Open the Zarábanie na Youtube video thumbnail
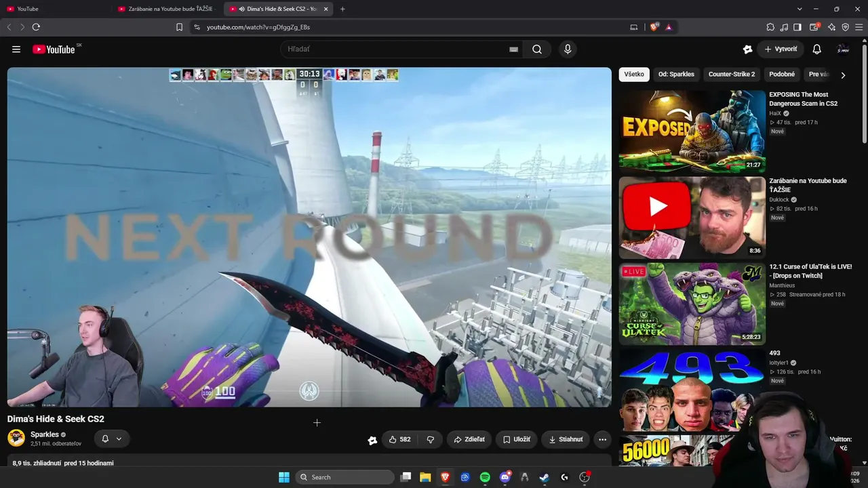Image resolution: width=868 pixels, height=488 pixels. pos(692,218)
